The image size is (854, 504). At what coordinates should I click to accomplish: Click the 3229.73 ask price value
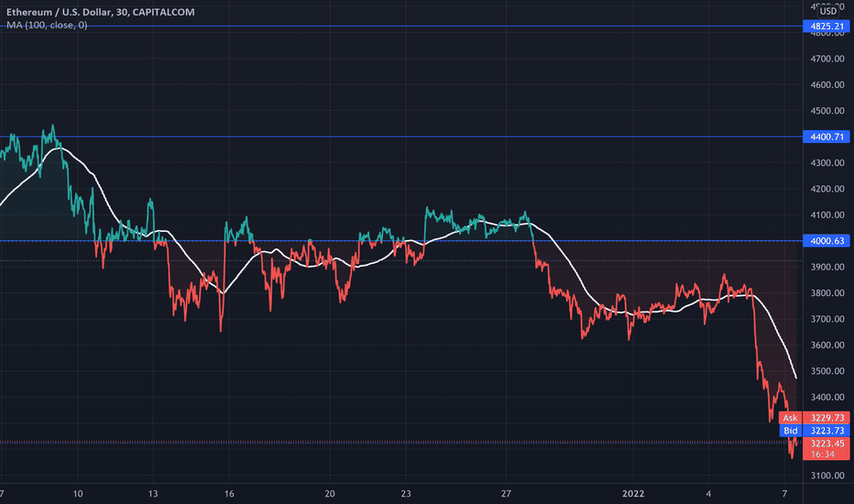(x=827, y=418)
